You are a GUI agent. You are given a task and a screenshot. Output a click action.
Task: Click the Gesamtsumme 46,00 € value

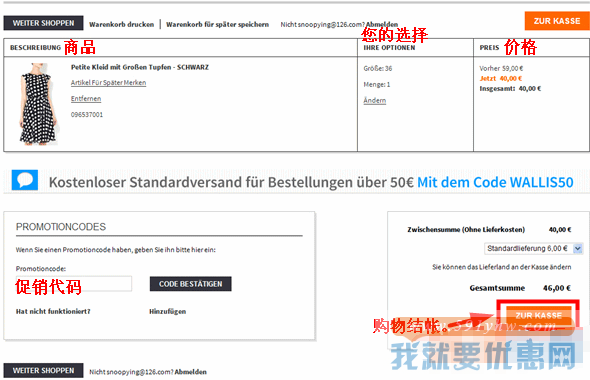[557, 288]
